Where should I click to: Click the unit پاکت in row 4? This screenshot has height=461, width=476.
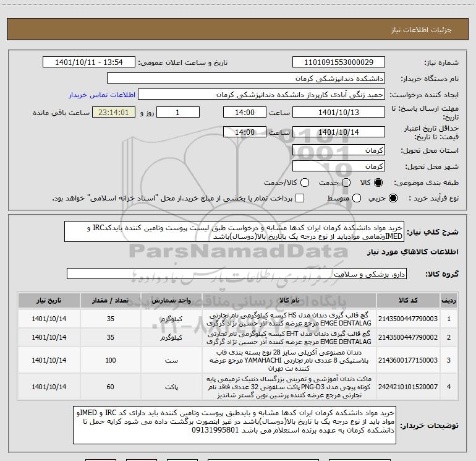(x=171, y=387)
